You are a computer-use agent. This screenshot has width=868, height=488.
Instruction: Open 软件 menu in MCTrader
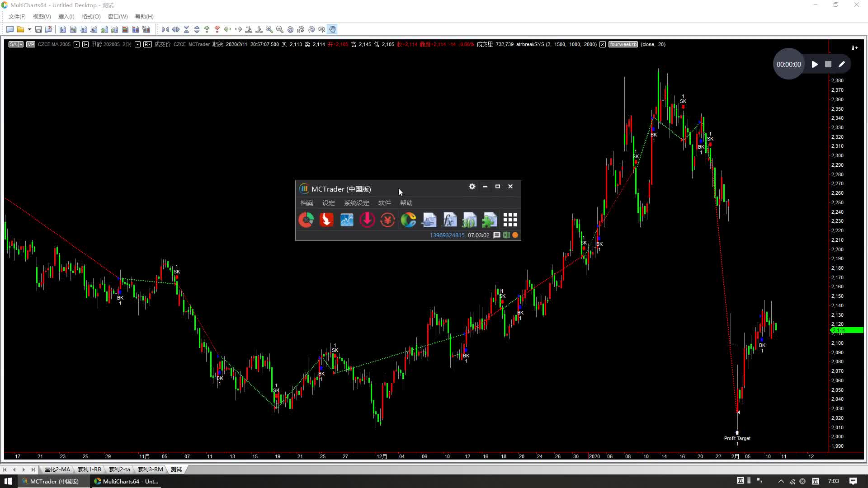tap(385, 203)
